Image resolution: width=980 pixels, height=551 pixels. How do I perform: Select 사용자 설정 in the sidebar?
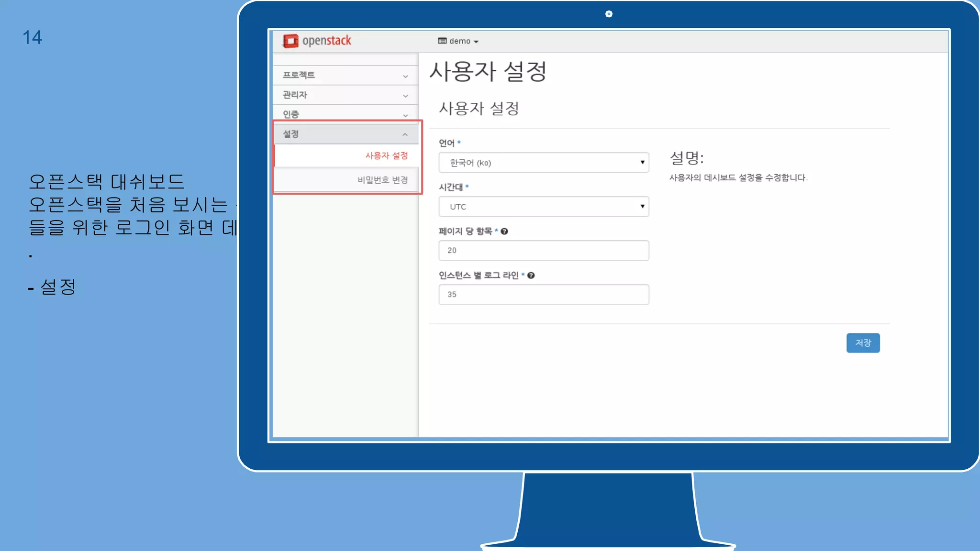click(x=386, y=156)
